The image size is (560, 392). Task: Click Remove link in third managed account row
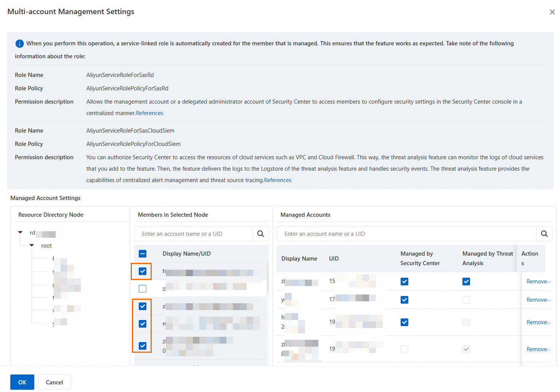point(538,322)
